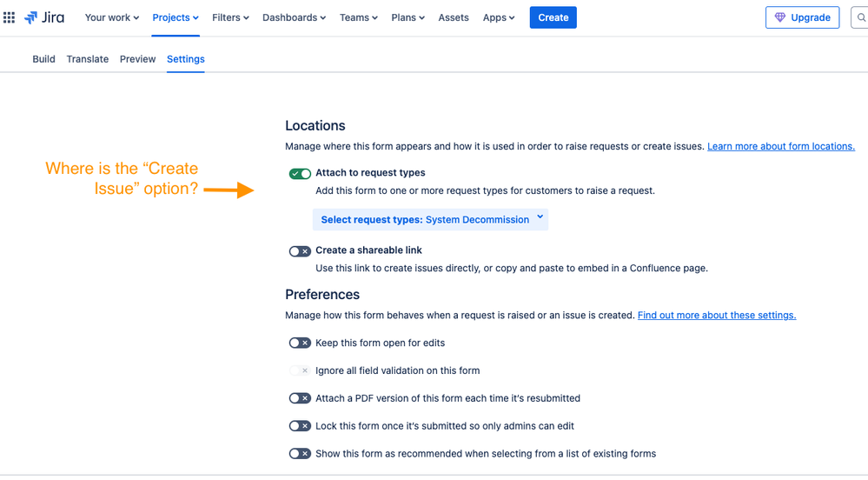Click the Jira logo
868x480 pixels.
(44, 17)
